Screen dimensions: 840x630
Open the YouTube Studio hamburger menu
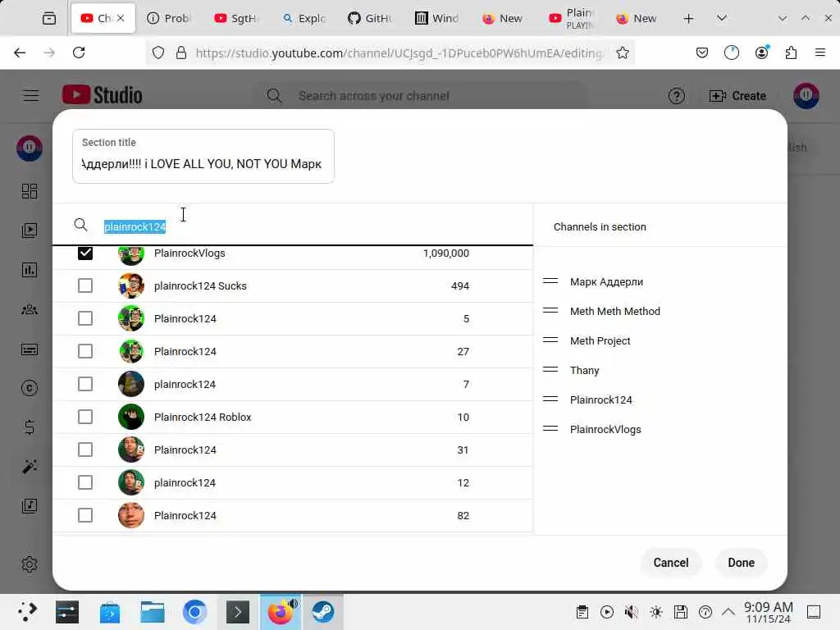point(31,96)
